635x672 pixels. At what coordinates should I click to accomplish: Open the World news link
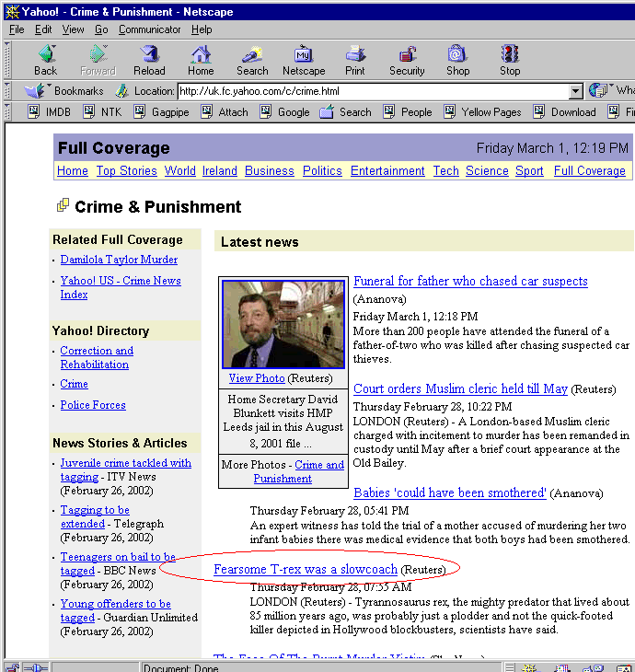point(180,170)
